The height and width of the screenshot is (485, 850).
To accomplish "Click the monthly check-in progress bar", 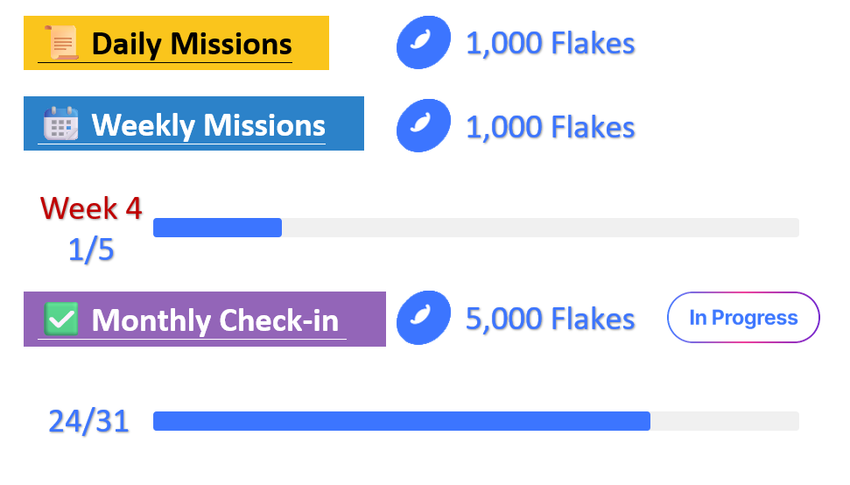I will click(475, 421).
